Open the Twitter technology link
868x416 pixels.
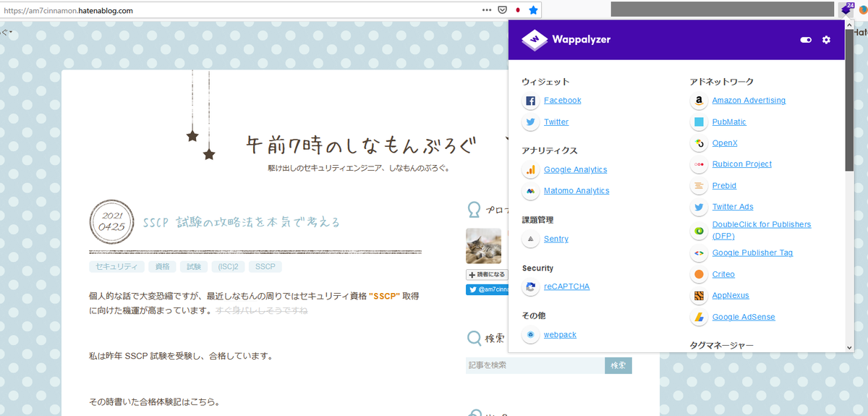point(556,122)
